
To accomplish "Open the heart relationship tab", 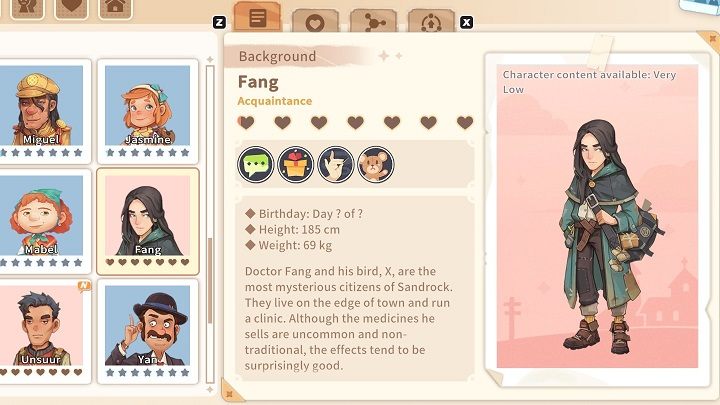I will pyautogui.click(x=315, y=21).
